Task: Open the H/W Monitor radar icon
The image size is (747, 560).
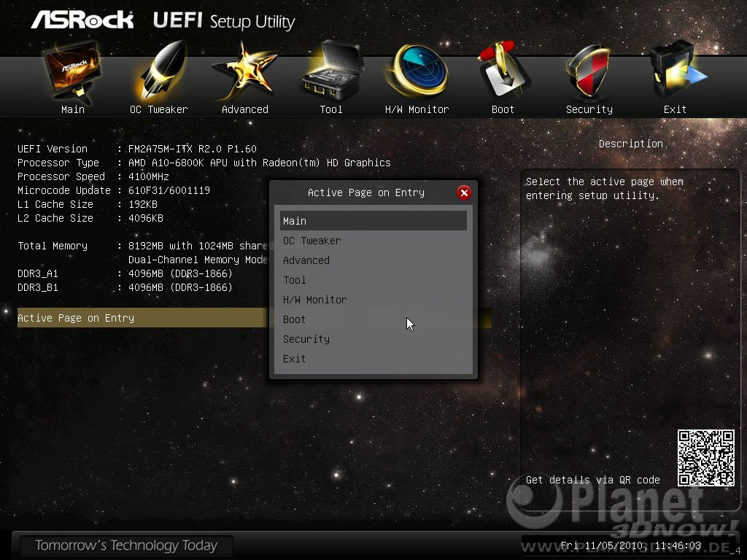Action: click(x=417, y=71)
